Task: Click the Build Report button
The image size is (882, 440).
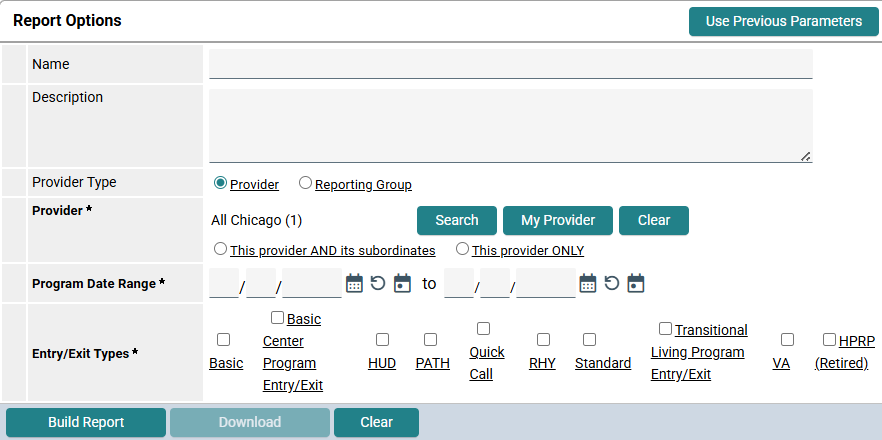Action: [x=86, y=422]
